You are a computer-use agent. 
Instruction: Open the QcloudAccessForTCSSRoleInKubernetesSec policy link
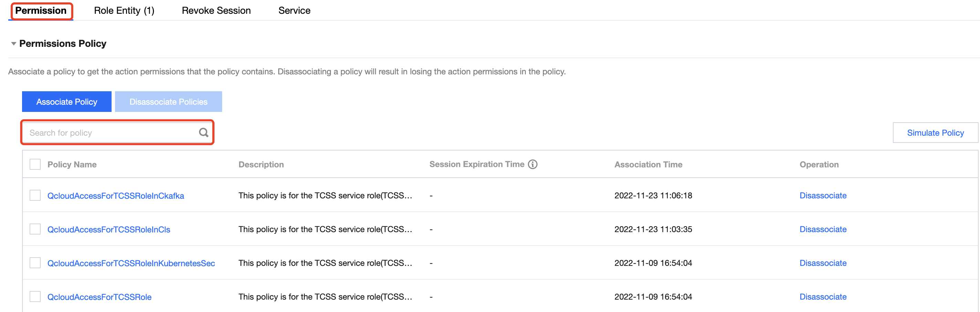pyautogui.click(x=131, y=263)
